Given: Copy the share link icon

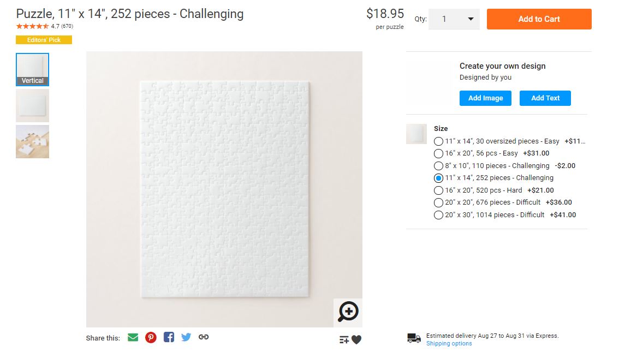Looking at the screenshot, I should 204,337.
